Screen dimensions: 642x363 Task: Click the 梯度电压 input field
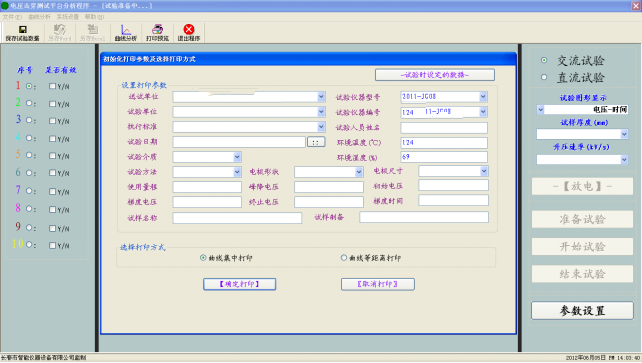[x=207, y=202]
